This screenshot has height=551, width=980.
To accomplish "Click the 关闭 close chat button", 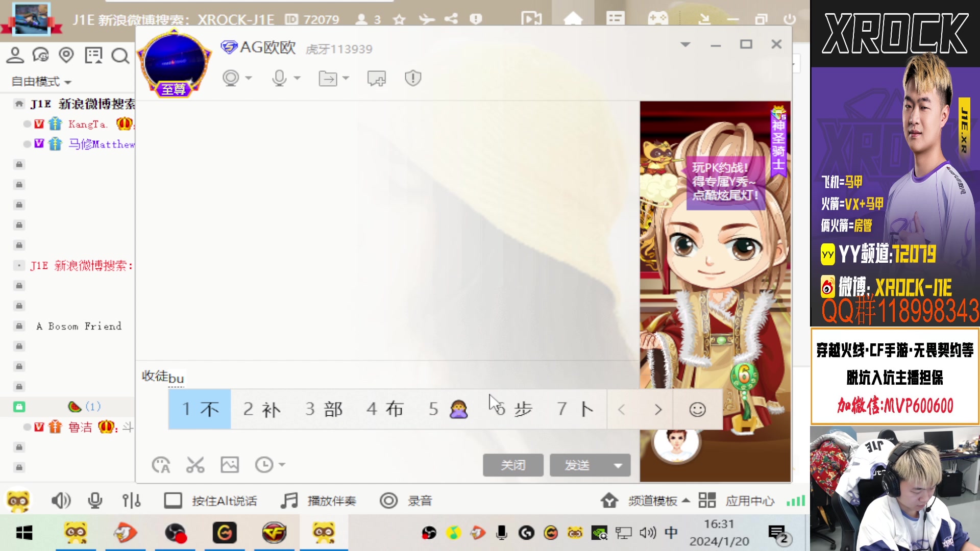I will [513, 465].
